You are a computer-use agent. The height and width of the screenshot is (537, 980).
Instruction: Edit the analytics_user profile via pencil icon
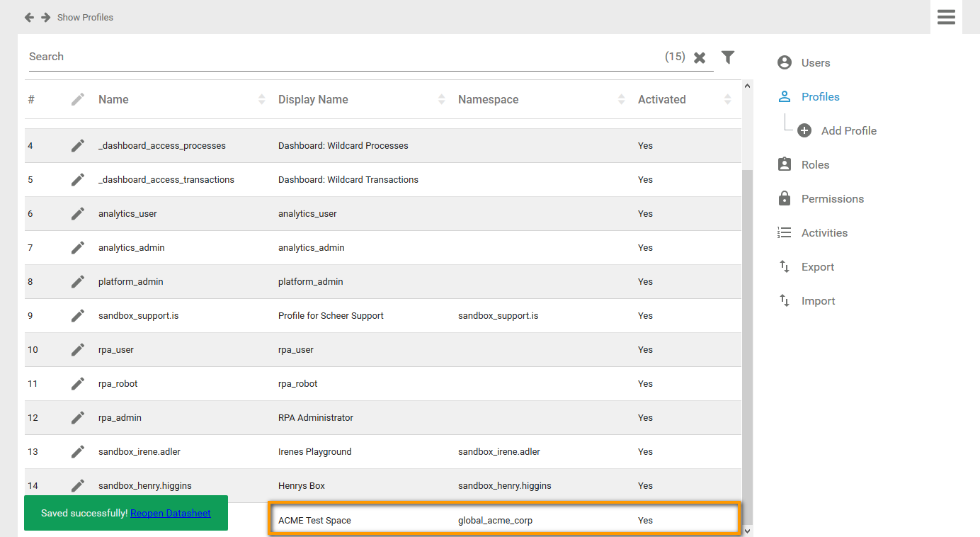point(78,214)
